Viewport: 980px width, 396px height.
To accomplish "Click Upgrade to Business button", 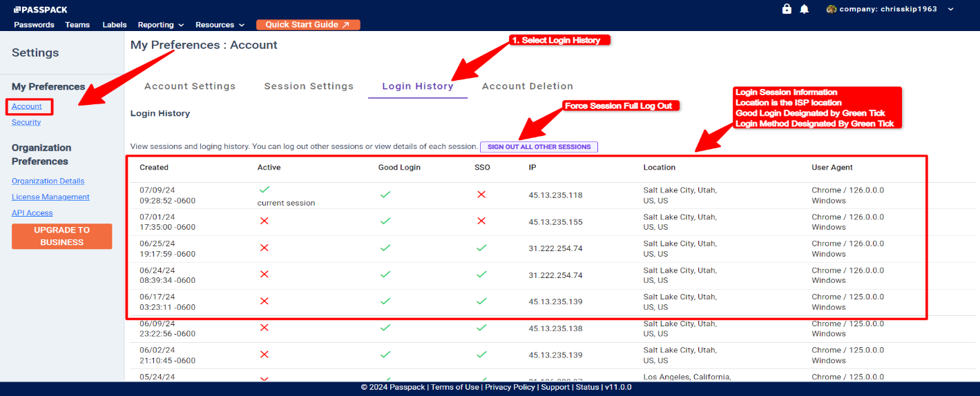I will click(x=62, y=236).
